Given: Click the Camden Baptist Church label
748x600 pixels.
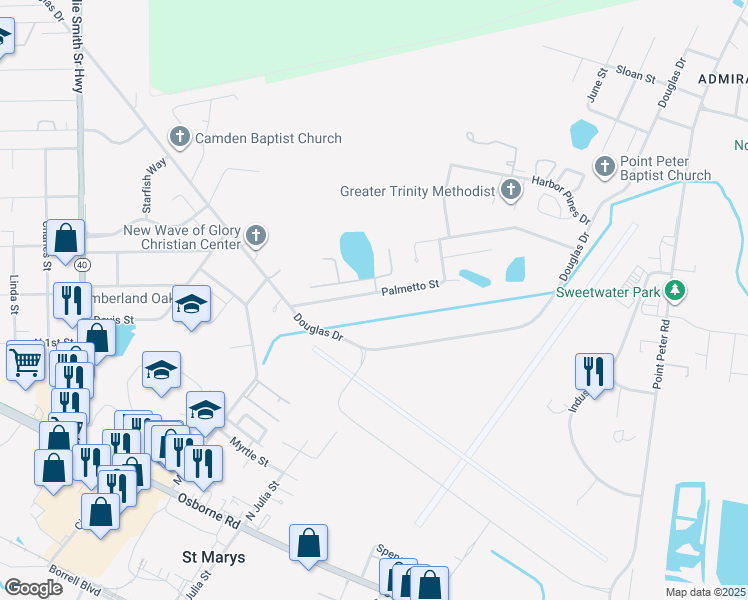Looking at the screenshot, I should [268, 138].
